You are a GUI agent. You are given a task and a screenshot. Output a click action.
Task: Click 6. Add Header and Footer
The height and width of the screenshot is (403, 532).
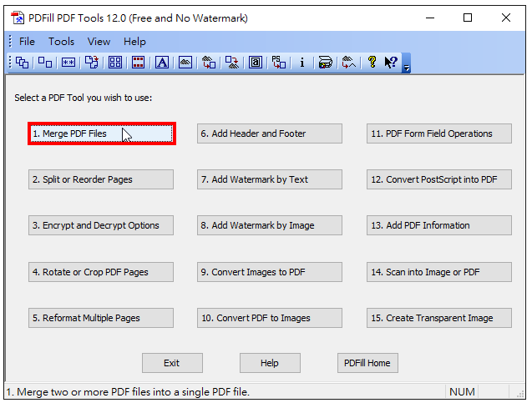click(270, 133)
